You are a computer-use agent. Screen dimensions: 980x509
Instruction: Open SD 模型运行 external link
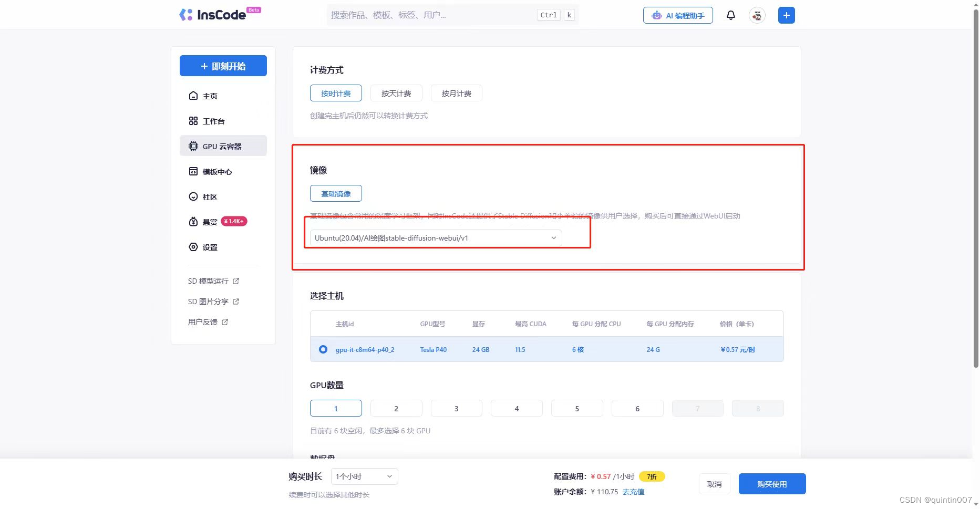(213, 281)
